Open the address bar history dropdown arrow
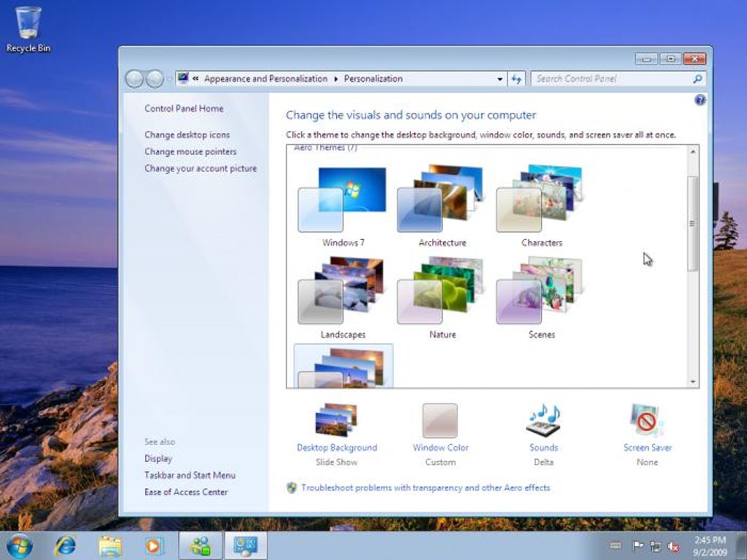This screenshot has height=560, width=747. pos(499,79)
